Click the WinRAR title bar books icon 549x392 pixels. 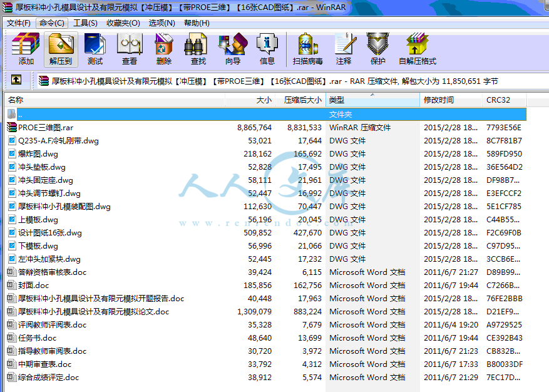coord(8,8)
